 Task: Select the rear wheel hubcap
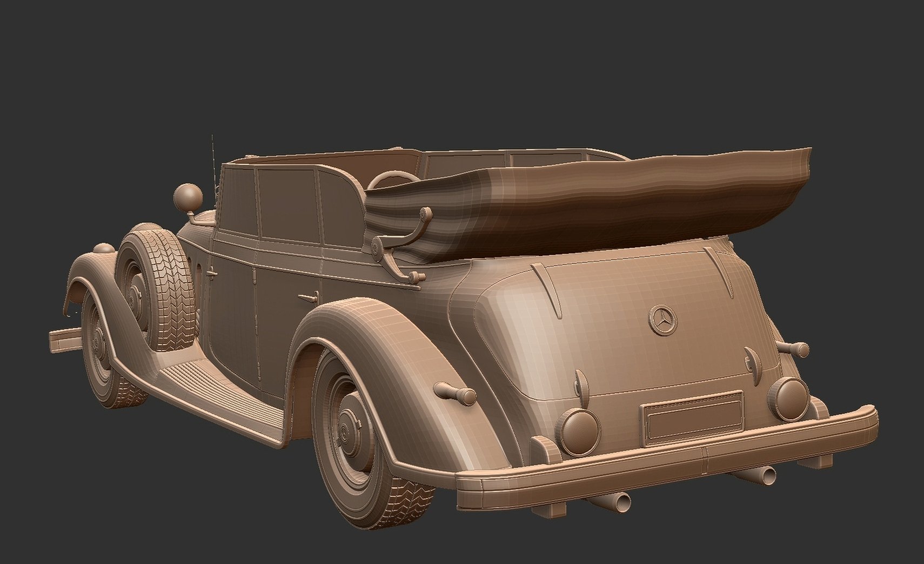coord(351,432)
